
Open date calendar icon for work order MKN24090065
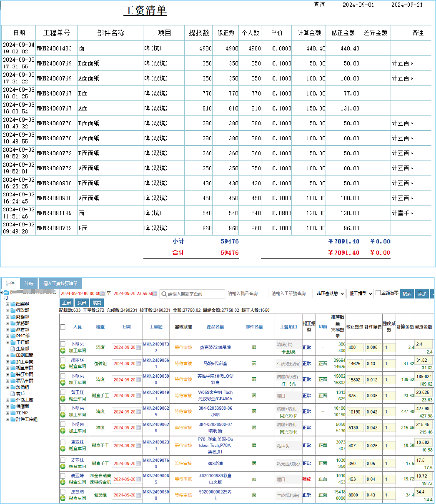tap(138, 479)
